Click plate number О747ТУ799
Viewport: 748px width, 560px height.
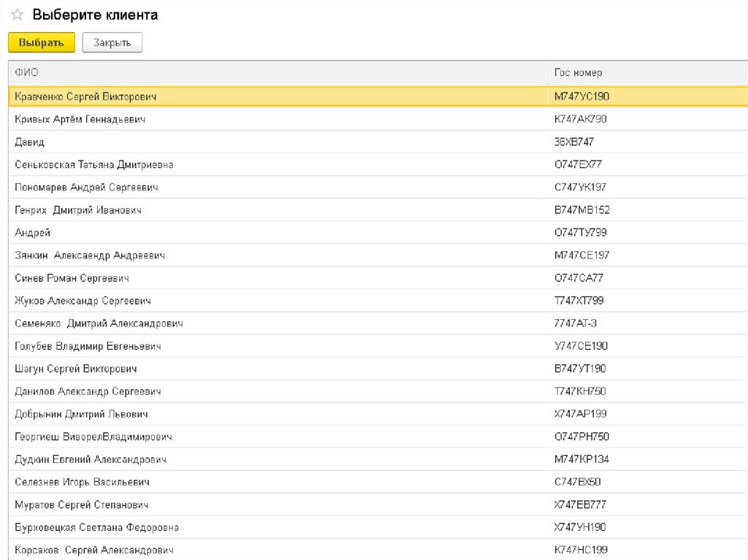pos(580,232)
